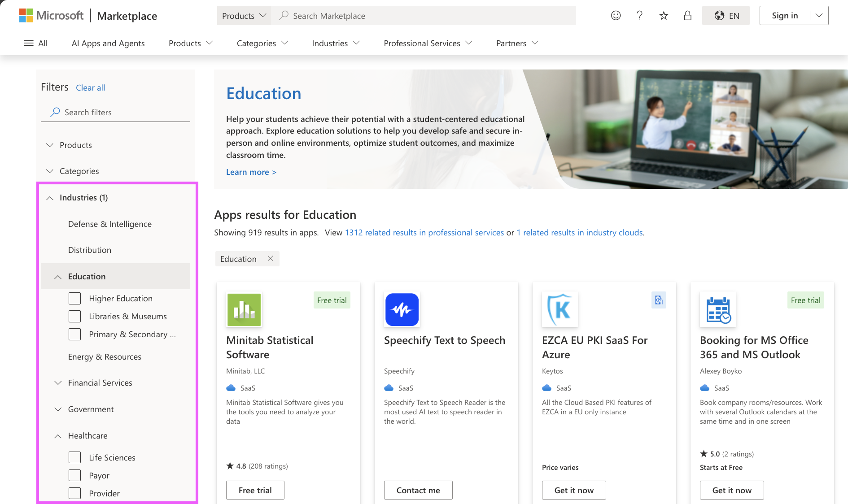Click the Booking for MS Office icon
This screenshot has width=848, height=504.
pos(718,309)
